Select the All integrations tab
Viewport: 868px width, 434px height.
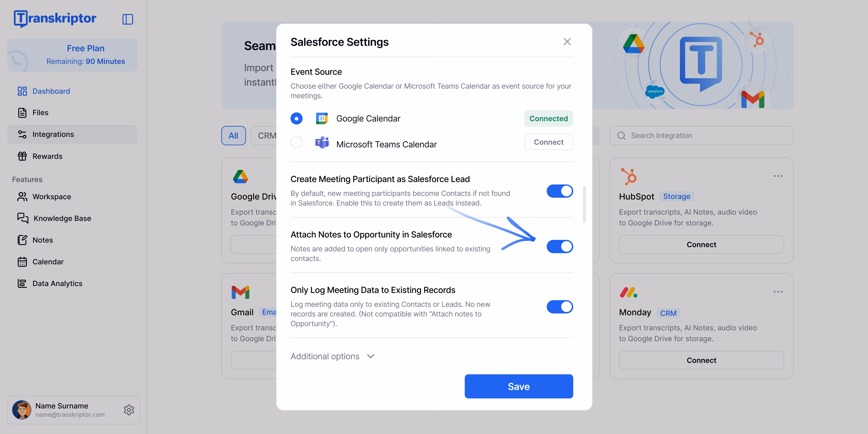click(233, 135)
